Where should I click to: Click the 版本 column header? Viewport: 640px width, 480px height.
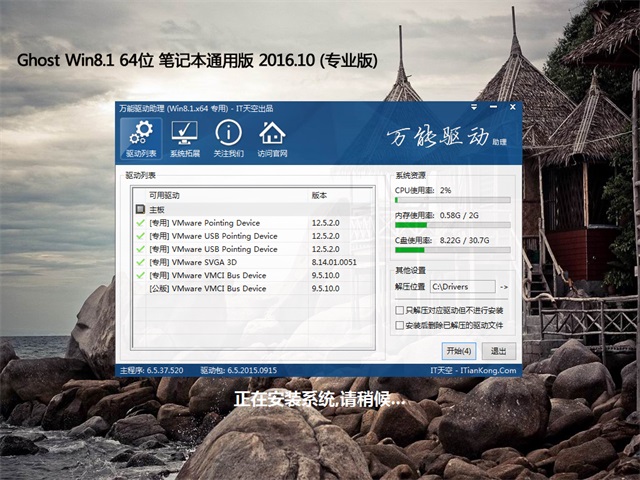pos(319,195)
